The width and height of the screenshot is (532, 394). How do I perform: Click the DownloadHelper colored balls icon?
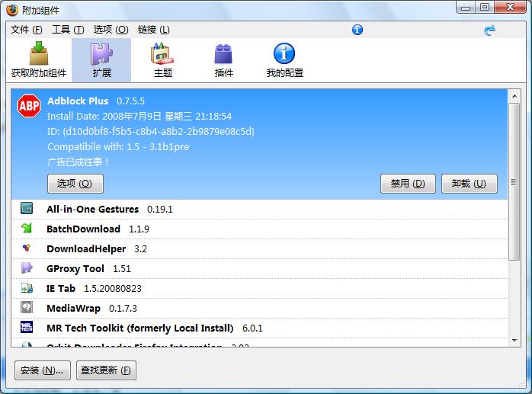coord(27,248)
